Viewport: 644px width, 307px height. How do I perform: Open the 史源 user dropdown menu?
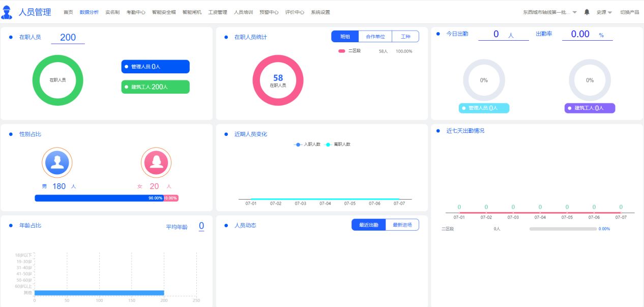pos(604,12)
